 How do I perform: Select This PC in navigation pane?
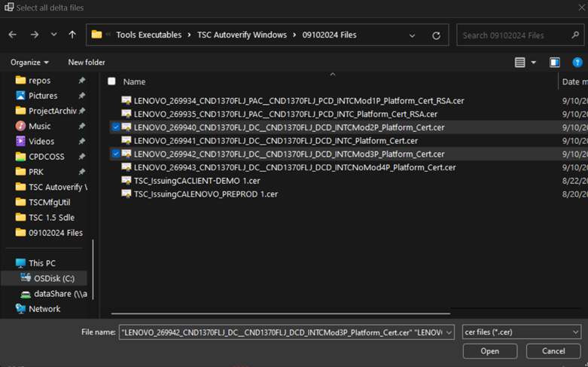42,263
